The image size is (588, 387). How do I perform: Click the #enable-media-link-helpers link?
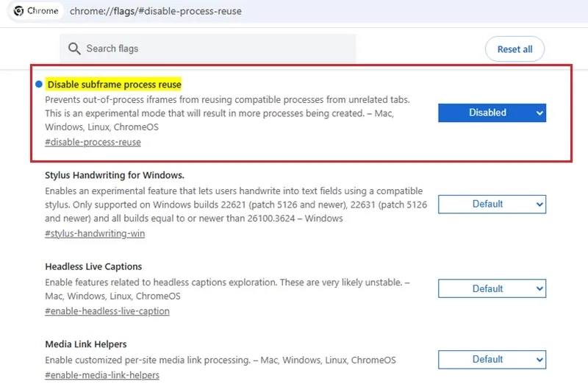[102, 375]
